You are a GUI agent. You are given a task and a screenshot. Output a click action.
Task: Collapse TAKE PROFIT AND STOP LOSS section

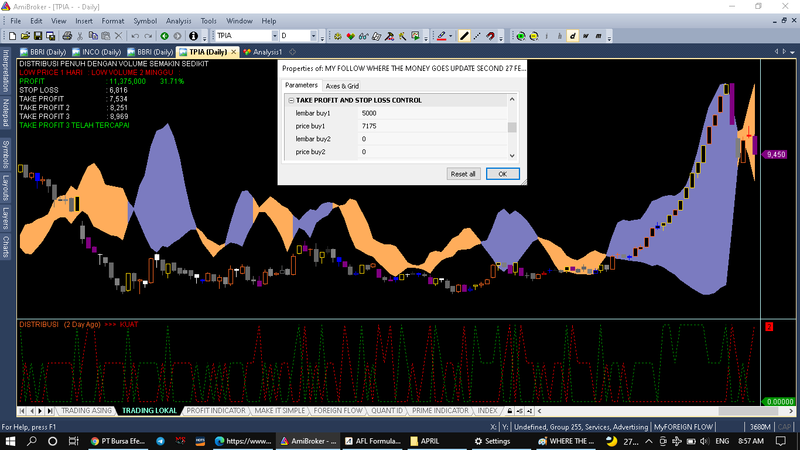coord(291,101)
